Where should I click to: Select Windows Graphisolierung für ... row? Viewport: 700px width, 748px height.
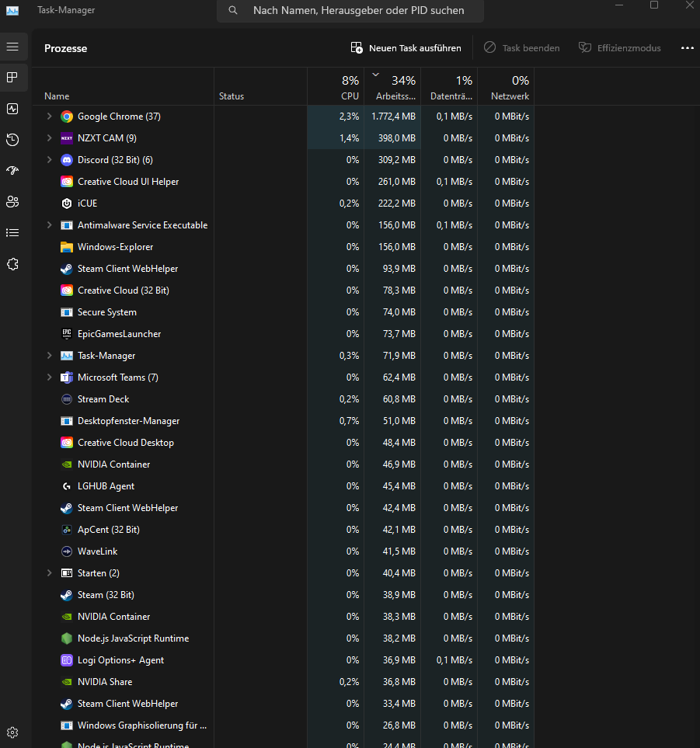click(x=283, y=725)
